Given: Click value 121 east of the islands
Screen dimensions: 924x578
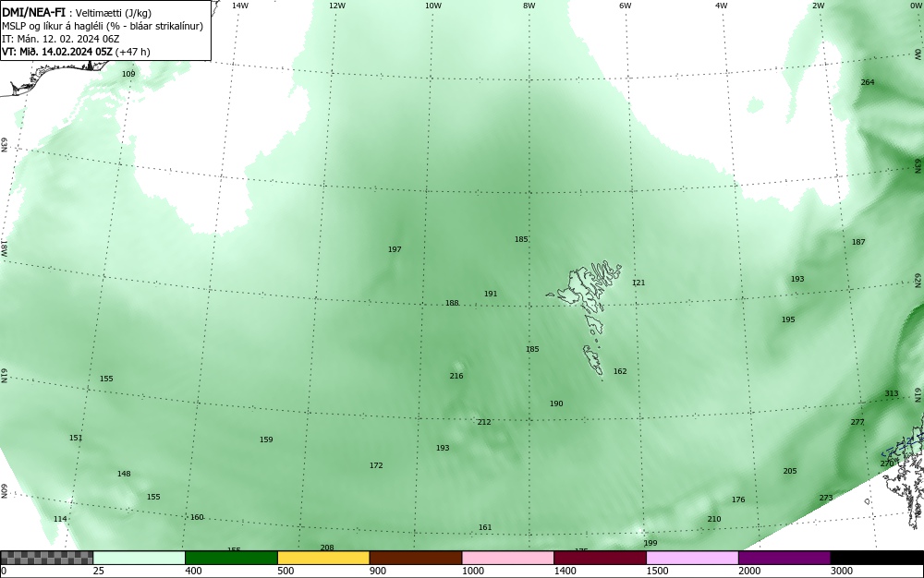Looking at the screenshot, I should click(x=638, y=283).
